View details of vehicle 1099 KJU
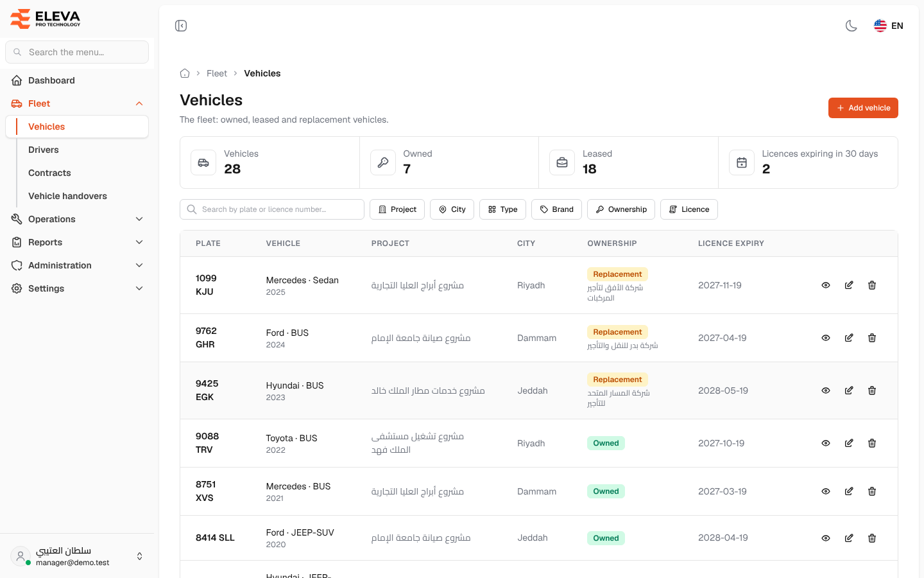Image resolution: width=924 pixels, height=578 pixels. [826, 285]
